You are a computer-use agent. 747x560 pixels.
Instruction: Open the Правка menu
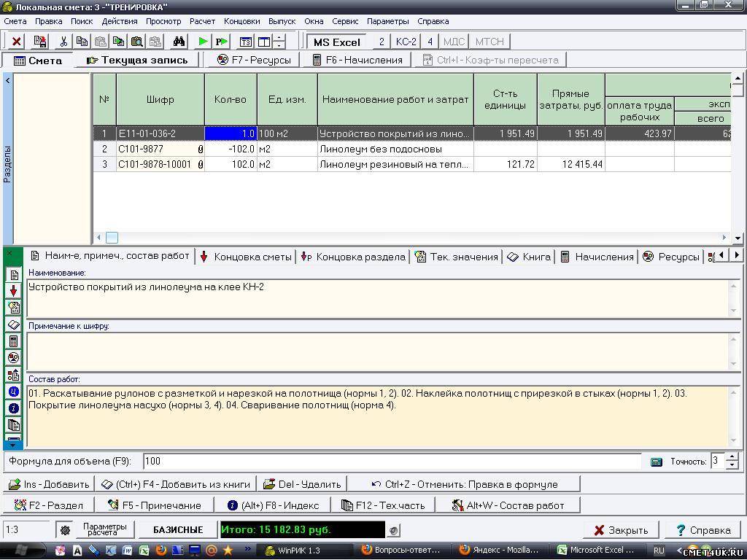click(x=49, y=21)
